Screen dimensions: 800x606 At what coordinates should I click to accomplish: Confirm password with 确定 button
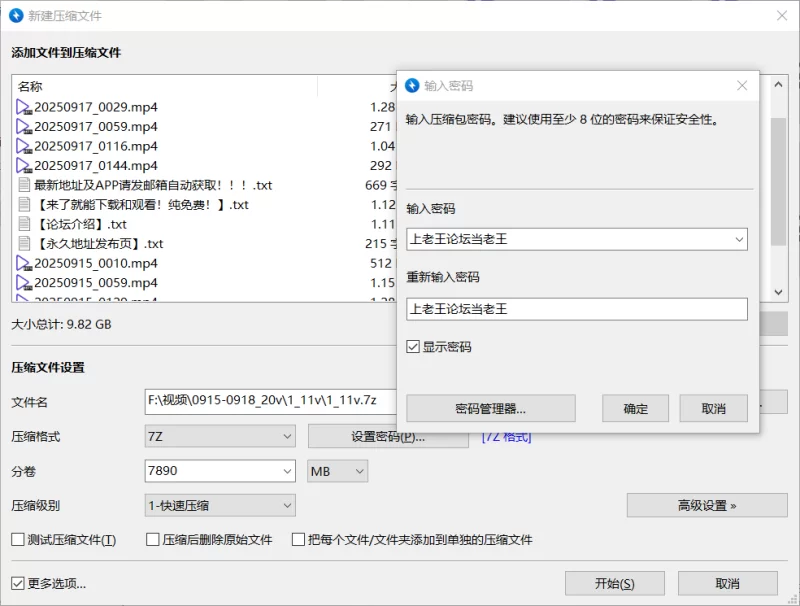[635, 408]
